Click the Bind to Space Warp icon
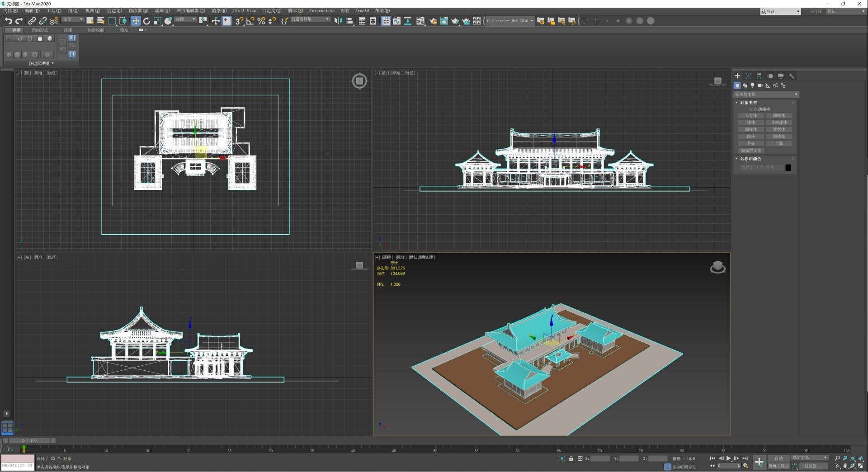This screenshot has height=472, width=868. tap(54, 21)
